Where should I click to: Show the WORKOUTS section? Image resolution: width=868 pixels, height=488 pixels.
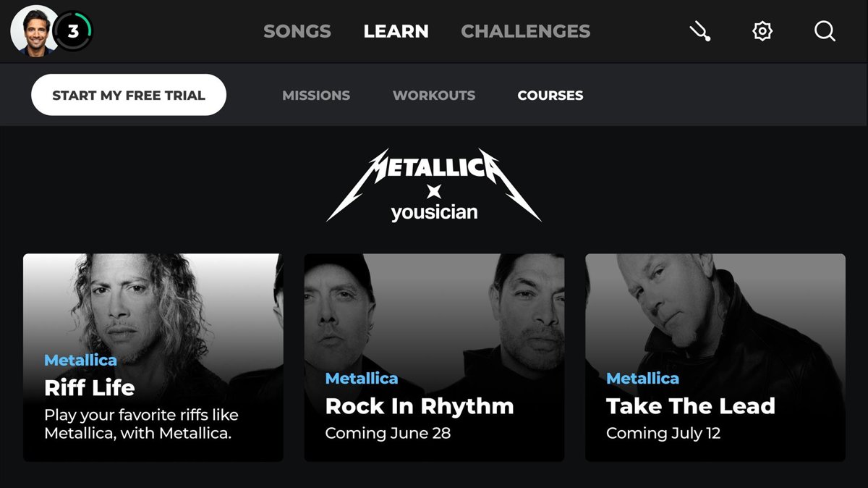click(434, 96)
